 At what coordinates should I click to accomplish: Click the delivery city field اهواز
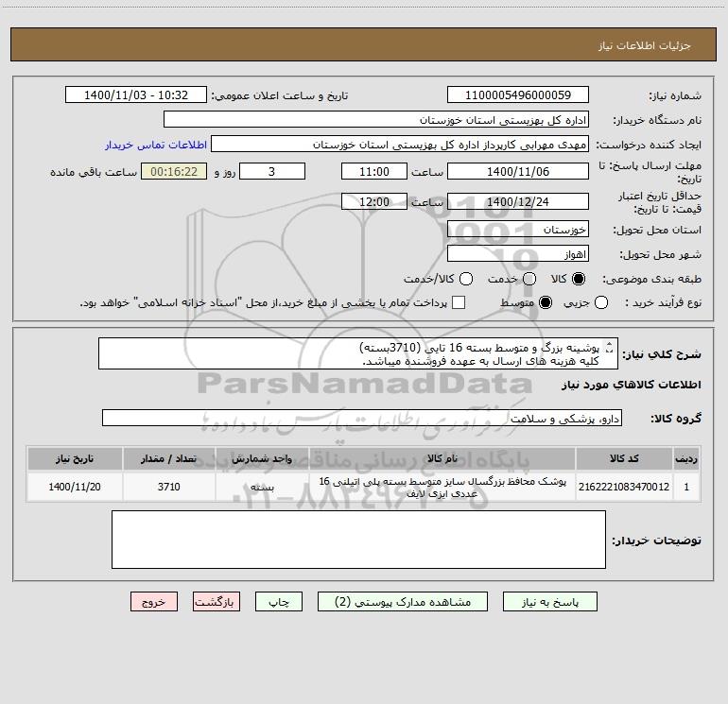518,253
